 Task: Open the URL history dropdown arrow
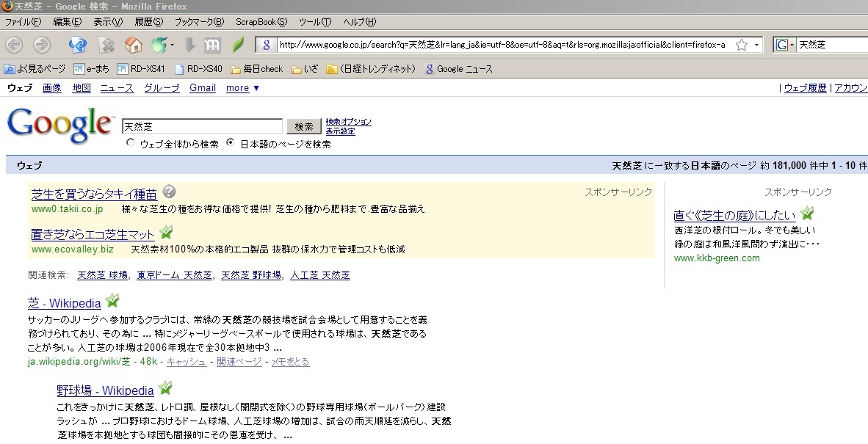(x=757, y=45)
